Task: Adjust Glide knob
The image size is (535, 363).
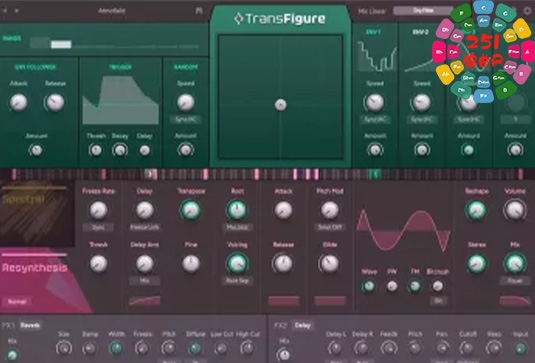Action: click(330, 264)
